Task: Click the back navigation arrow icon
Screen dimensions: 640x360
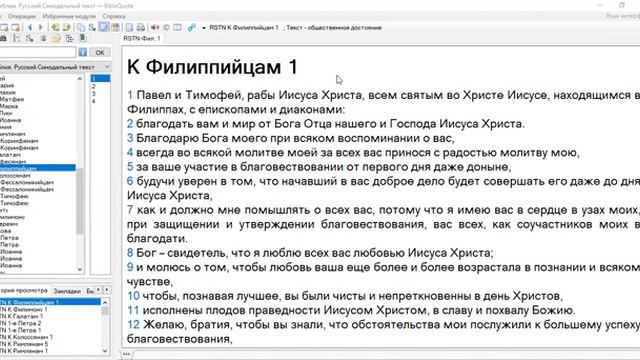Action: [29, 27]
